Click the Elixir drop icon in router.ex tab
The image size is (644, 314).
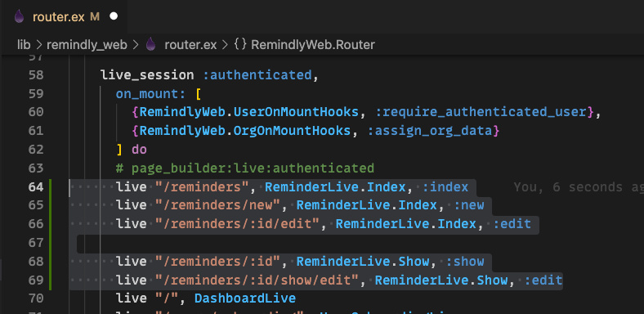(x=19, y=16)
